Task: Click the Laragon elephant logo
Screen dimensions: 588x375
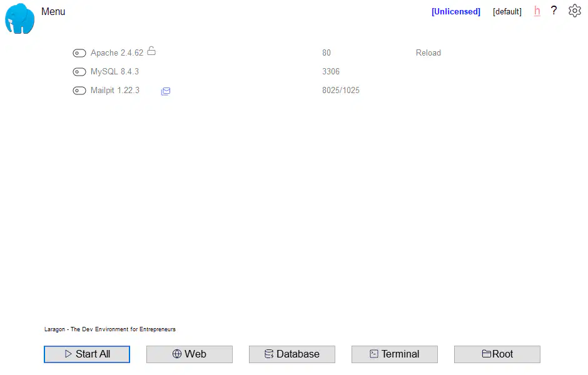Action: 19,19
